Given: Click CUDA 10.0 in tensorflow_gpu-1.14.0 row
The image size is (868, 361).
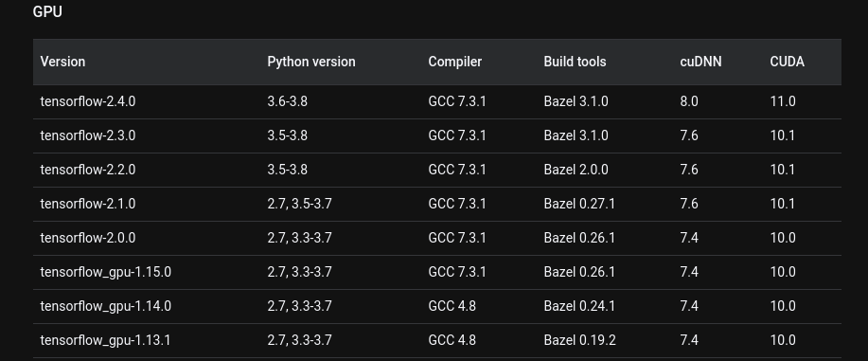Looking at the screenshot, I should tap(783, 306).
